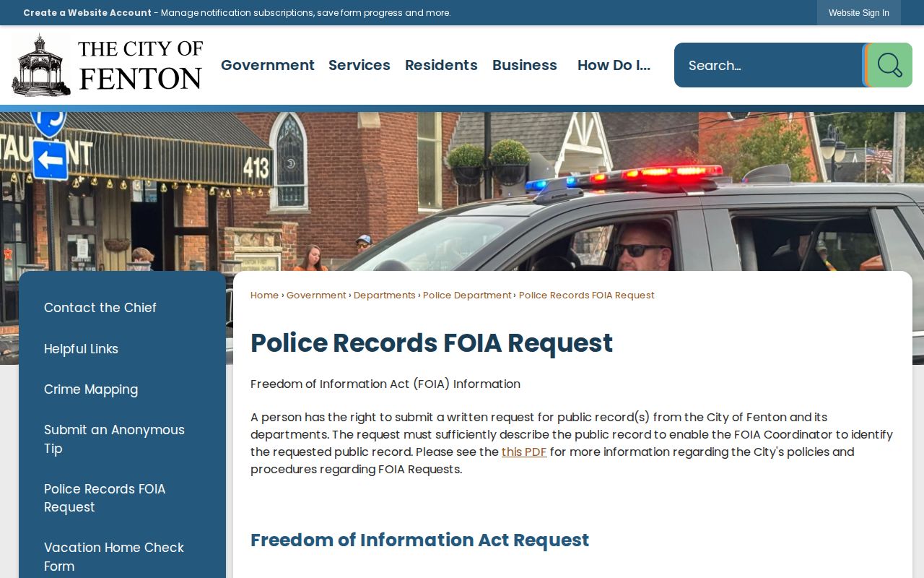The height and width of the screenshot is (578, 924).
Task: Click the Create a Website Account link
Action: (x=87, y=13)
